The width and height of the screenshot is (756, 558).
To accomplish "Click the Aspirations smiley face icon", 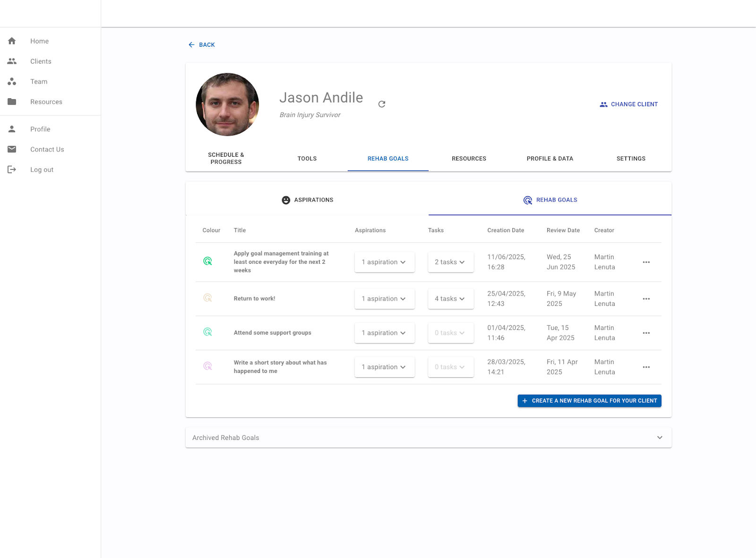I will (286, 200).
